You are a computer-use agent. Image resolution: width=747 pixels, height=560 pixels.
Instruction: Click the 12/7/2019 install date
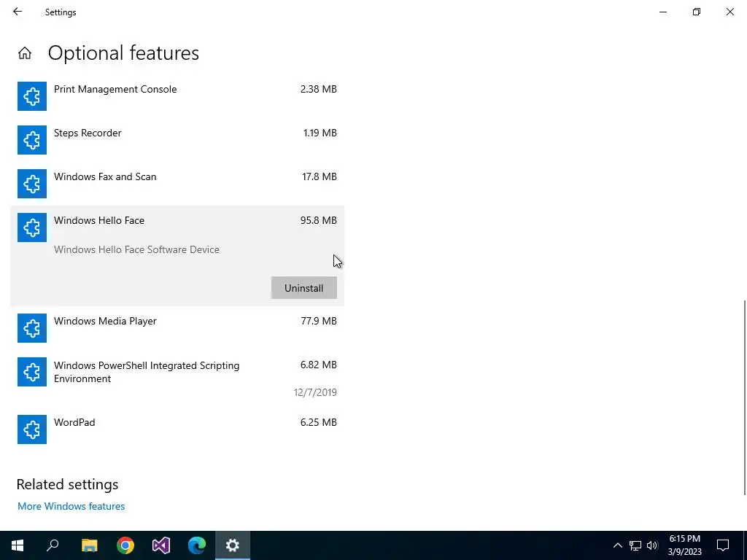point(315,392)
